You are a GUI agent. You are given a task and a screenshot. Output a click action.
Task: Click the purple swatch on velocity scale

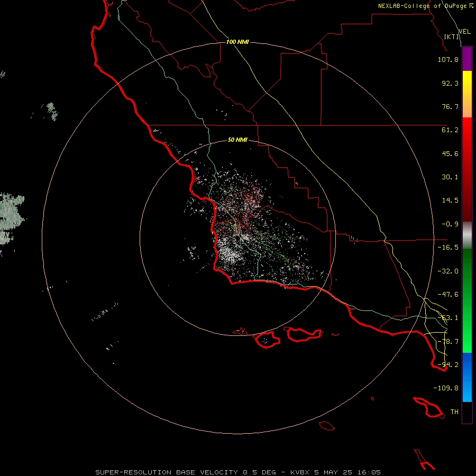[x=467, y=59]
